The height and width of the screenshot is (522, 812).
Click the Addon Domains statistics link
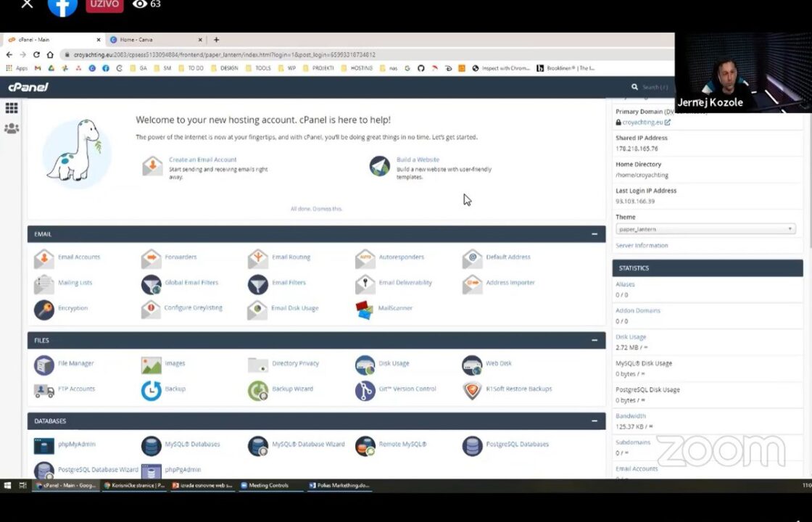638,311
